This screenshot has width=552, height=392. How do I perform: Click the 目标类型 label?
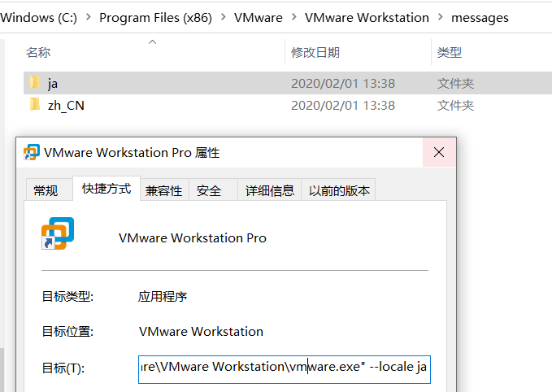[67, 297]
